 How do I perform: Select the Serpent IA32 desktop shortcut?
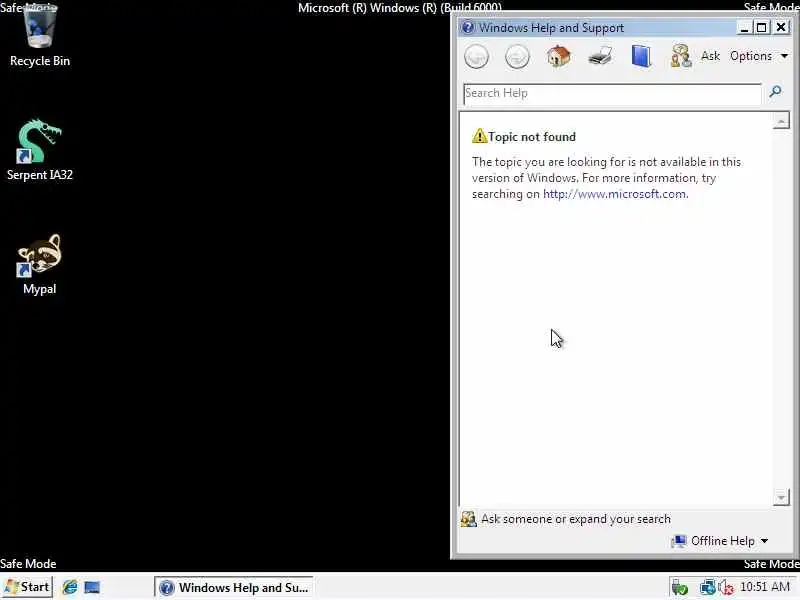coord(40,149)
